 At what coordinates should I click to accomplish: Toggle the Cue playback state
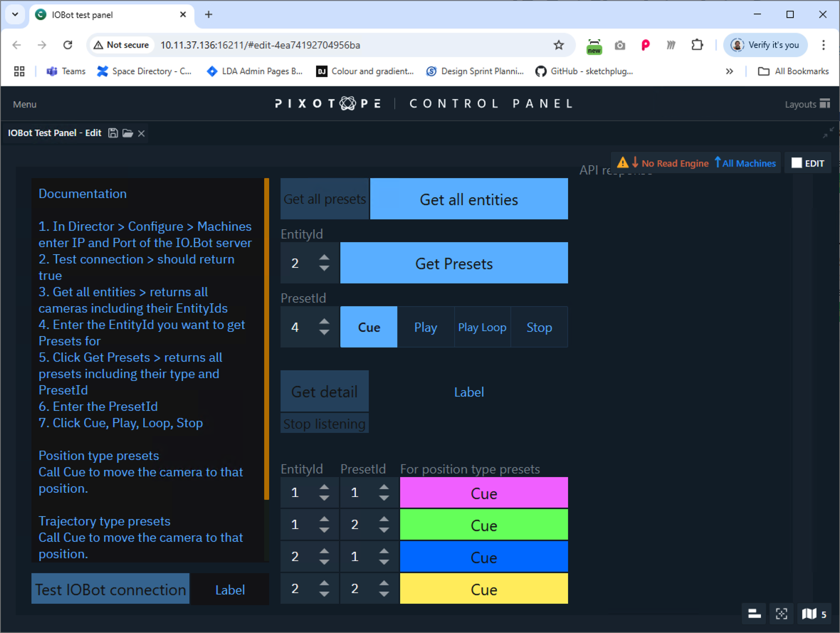368,327
